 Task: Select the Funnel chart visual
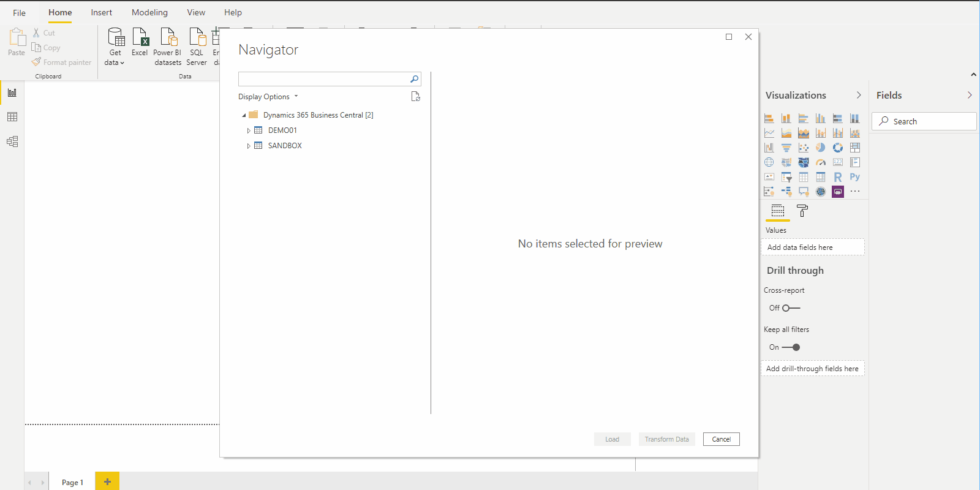pos(786,148)
